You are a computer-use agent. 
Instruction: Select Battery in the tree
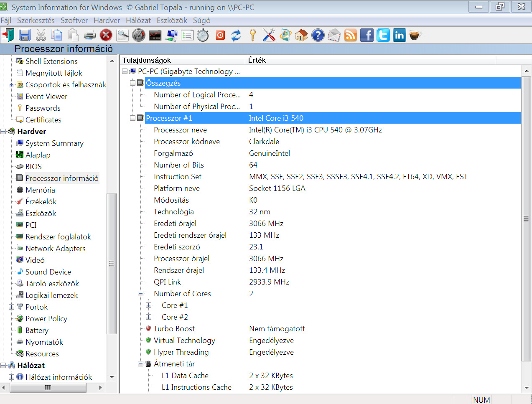(x=37, y=330)
